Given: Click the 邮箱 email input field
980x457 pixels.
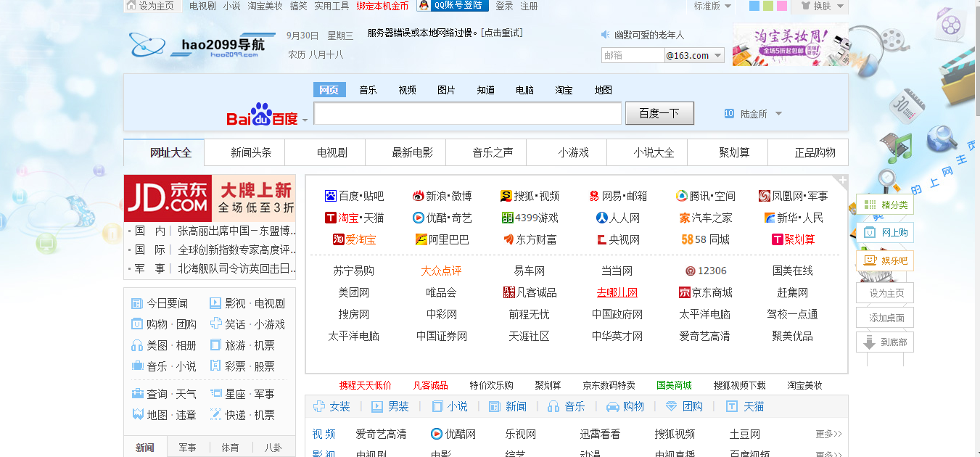Looking at the screenshot, I should pyautogui.click(x=633, y=55).
